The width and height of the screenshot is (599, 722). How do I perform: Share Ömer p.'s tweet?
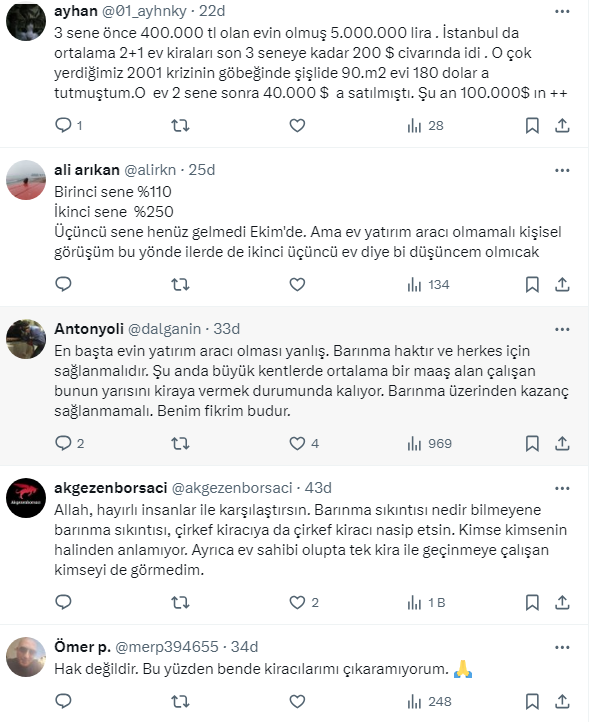click(x=562, y=701)
